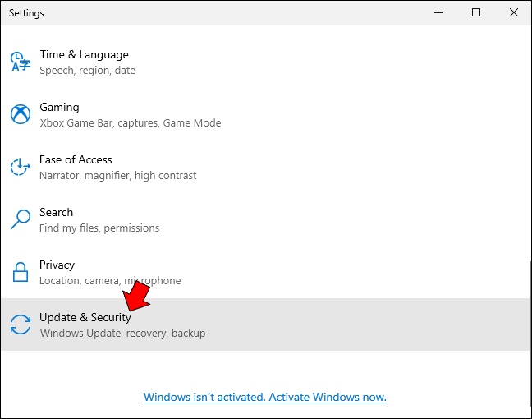Minimize the Settings window

click(438, 12)
